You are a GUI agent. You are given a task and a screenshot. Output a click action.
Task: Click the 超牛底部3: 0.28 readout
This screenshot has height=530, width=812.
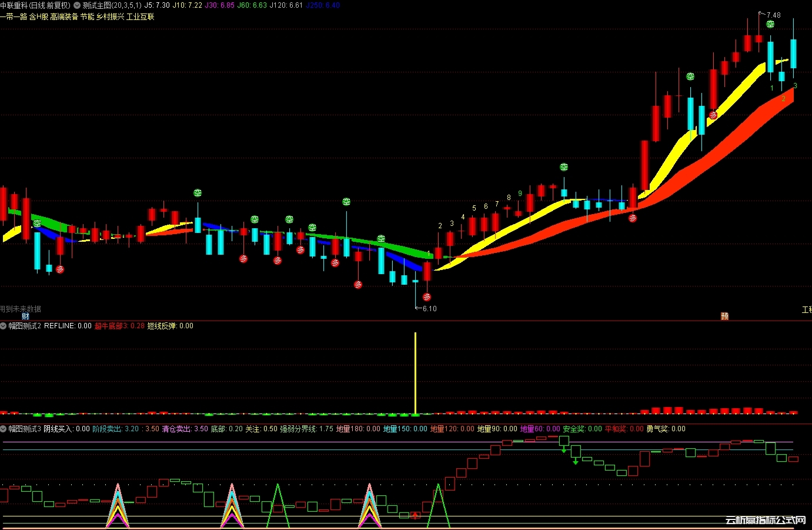[119, 326]
